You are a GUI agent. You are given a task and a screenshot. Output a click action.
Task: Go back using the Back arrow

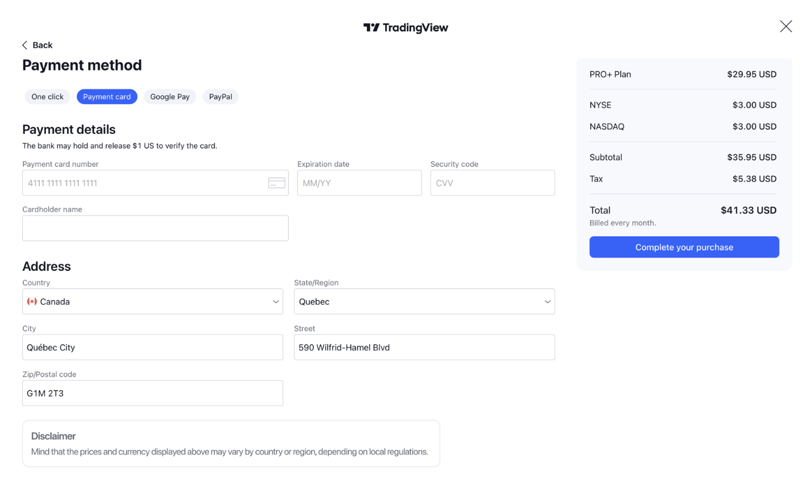(38, 45)
